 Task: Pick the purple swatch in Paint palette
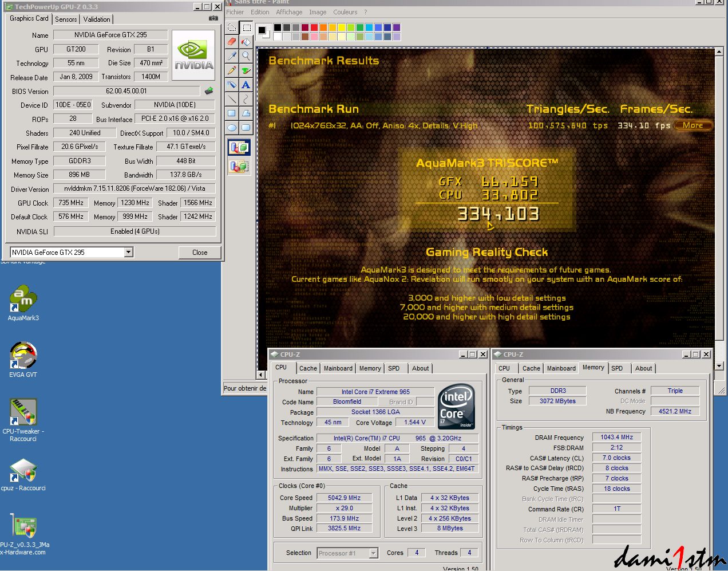point(397,27)
